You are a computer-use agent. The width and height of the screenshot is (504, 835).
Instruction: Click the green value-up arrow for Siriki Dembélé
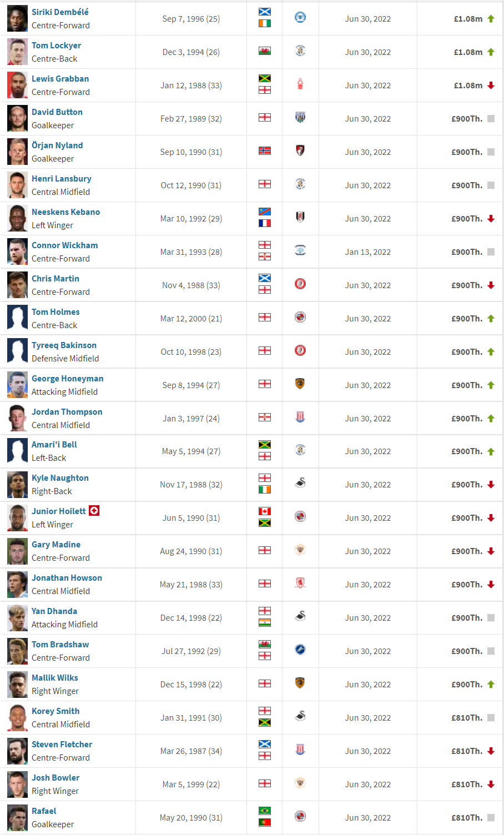(491, 19)
